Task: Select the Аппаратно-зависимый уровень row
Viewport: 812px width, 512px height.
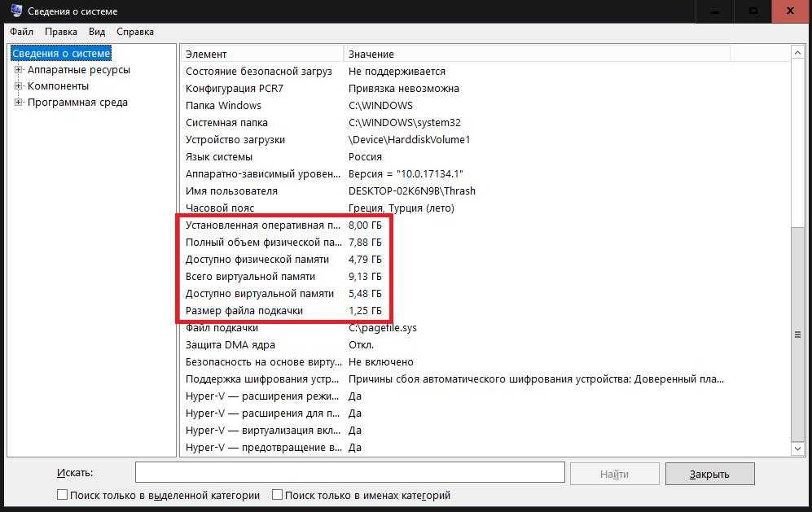Action: coord(485,174)
